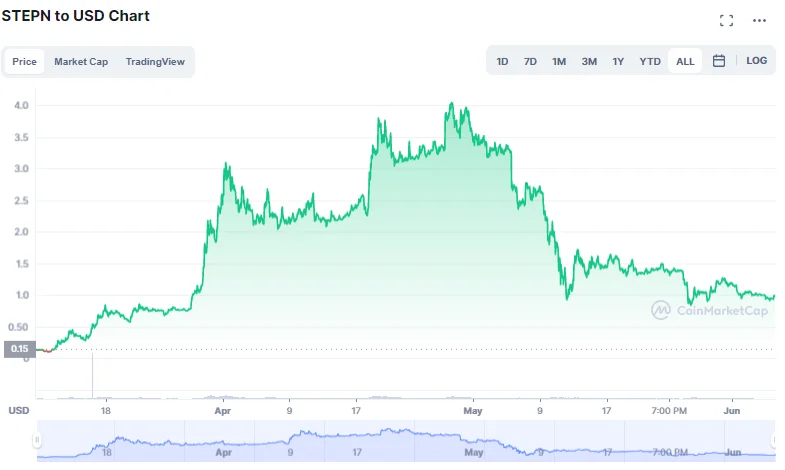This screenshot has height=470, width=785.
Task: Select the ALL time range
Action: 685,62
